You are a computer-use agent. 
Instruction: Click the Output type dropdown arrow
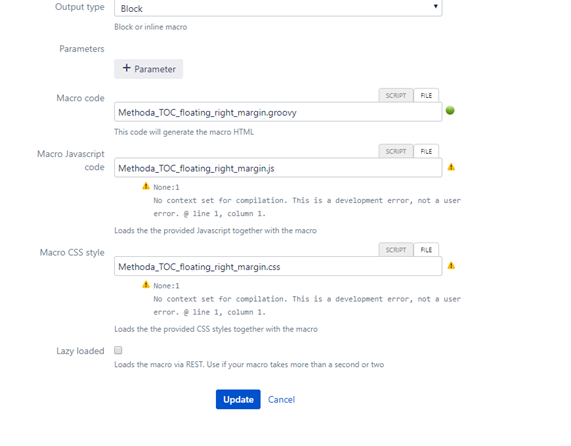pyautogui.click(x=436, y=6)
